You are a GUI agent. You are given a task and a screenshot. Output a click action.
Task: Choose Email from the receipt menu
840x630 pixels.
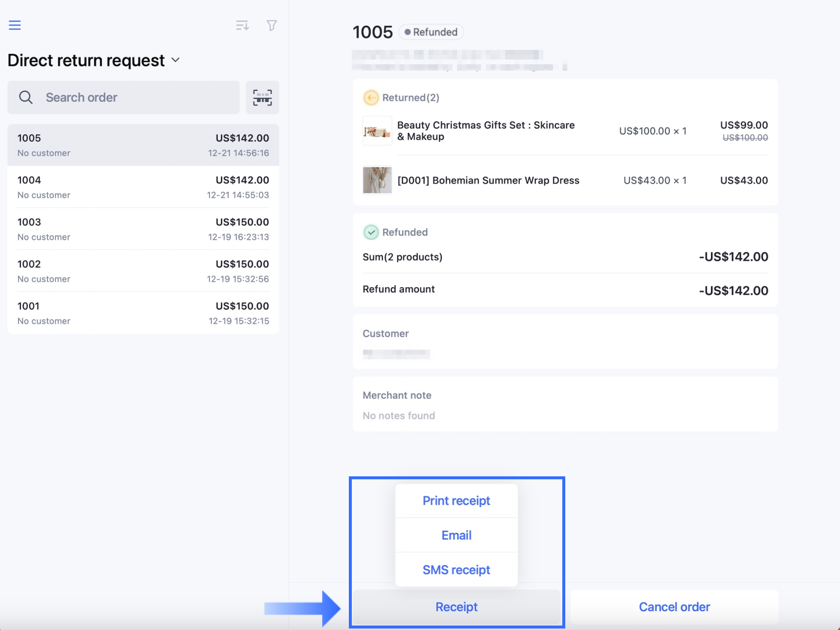pyautogui.click(x=456, y=535)
